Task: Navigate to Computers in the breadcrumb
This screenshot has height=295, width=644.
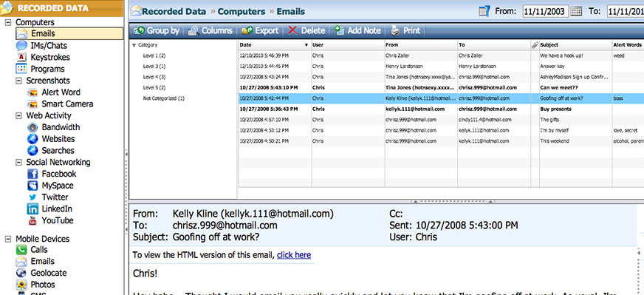Action: [241, 12]
